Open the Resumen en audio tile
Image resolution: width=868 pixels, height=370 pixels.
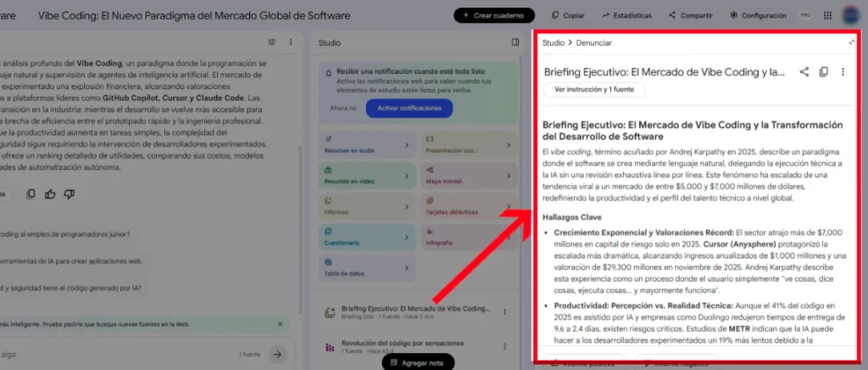pyautogui.click(x=368, y=144)
